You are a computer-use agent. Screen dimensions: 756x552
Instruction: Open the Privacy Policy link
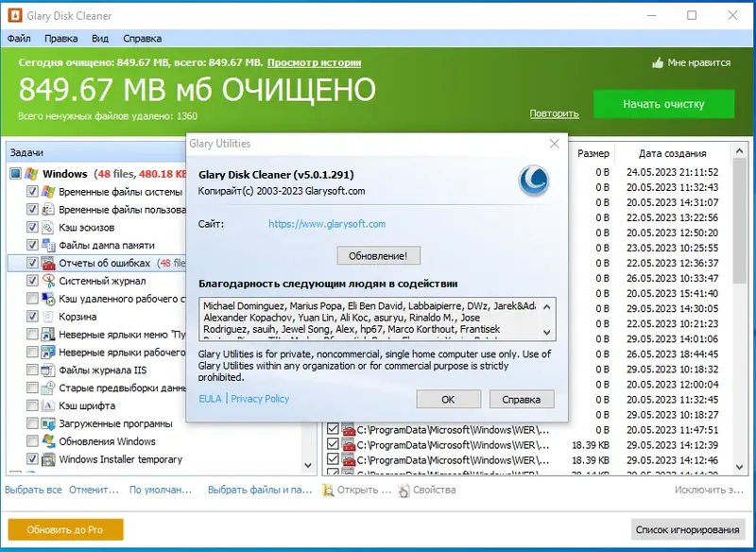260,399
